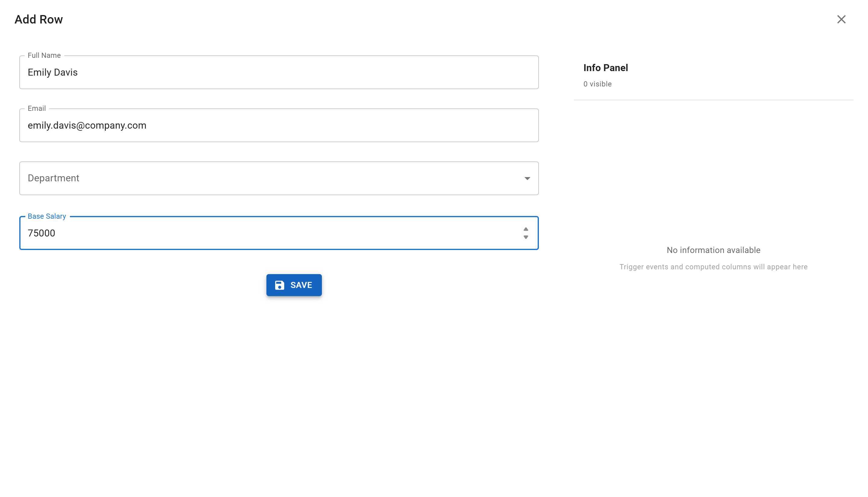The image size is (868, 497).
Task: Click the Full Name label text
Action: tap(44, 55)
